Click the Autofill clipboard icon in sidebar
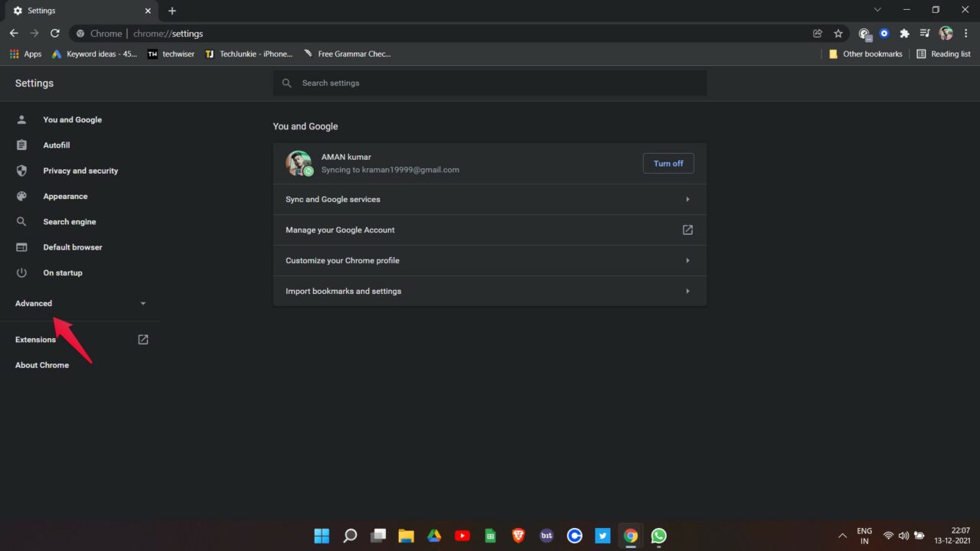Viewport: 980px width, 551px height. point(21,145)
